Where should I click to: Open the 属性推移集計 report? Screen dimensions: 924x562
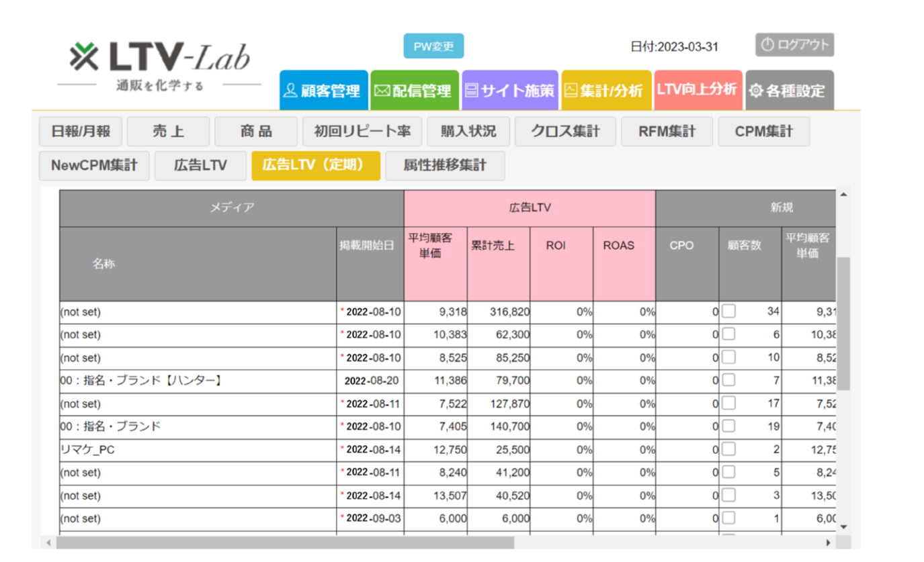tap(445, 166)
